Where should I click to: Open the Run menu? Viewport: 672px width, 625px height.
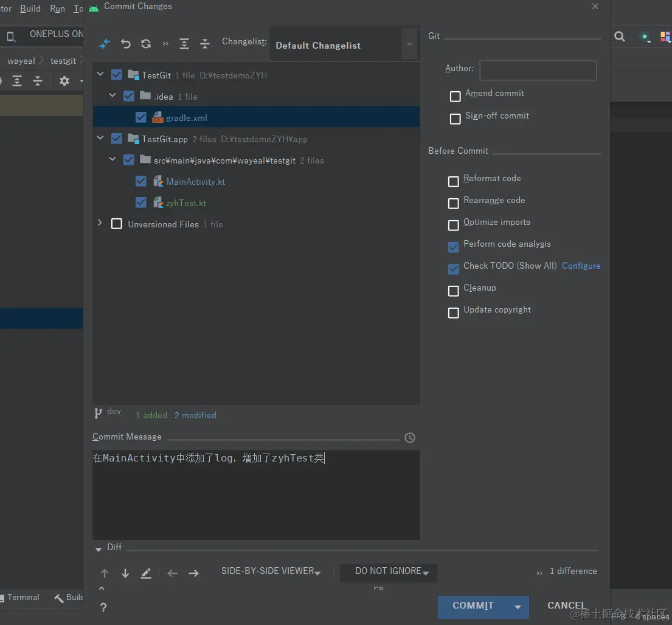(57, 9)
